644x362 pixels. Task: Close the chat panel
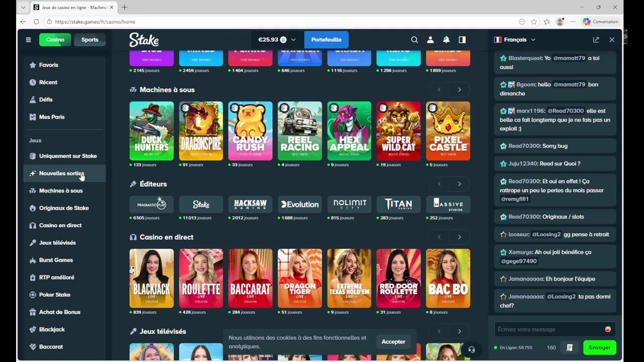tap(612, 40)
